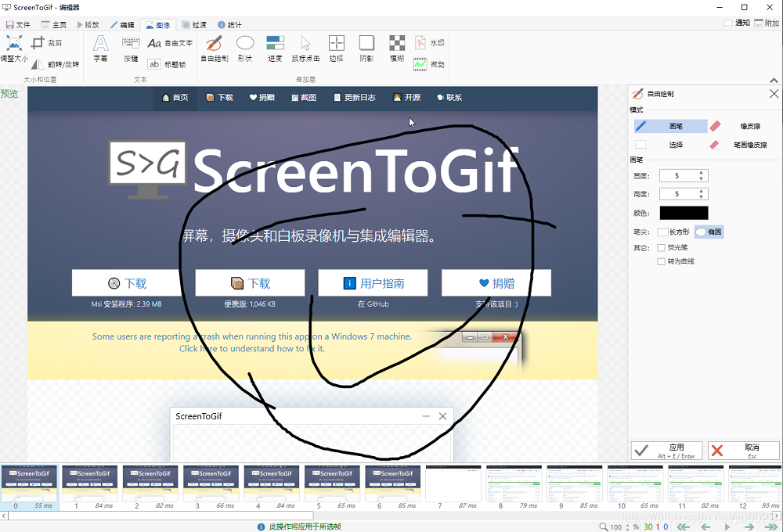The height and width of the screenshot is (532, 783).
Task: Select frame 3 thumbnail
Action: (211, 487)
